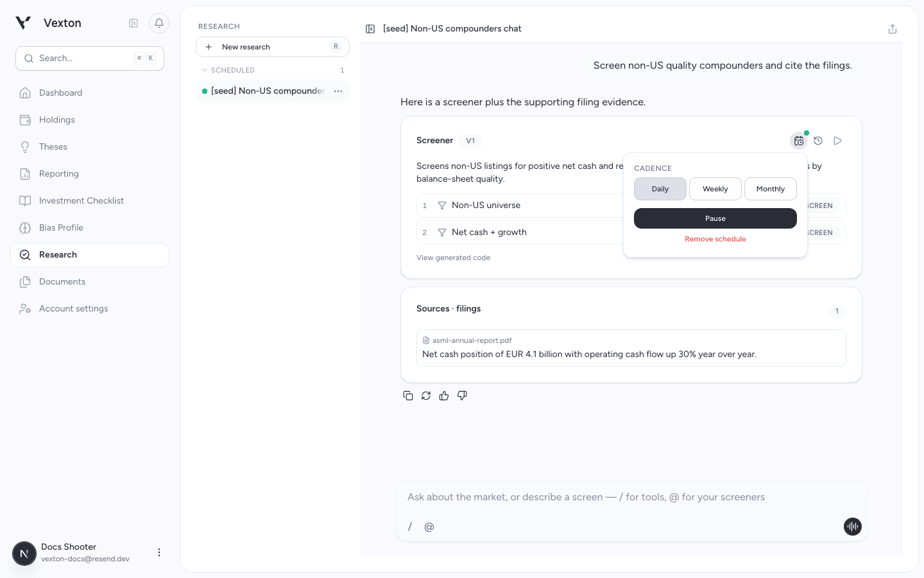The height and width of the screenshot is (578, 924).
Task: Open the Holdings page
Action: 90,119
